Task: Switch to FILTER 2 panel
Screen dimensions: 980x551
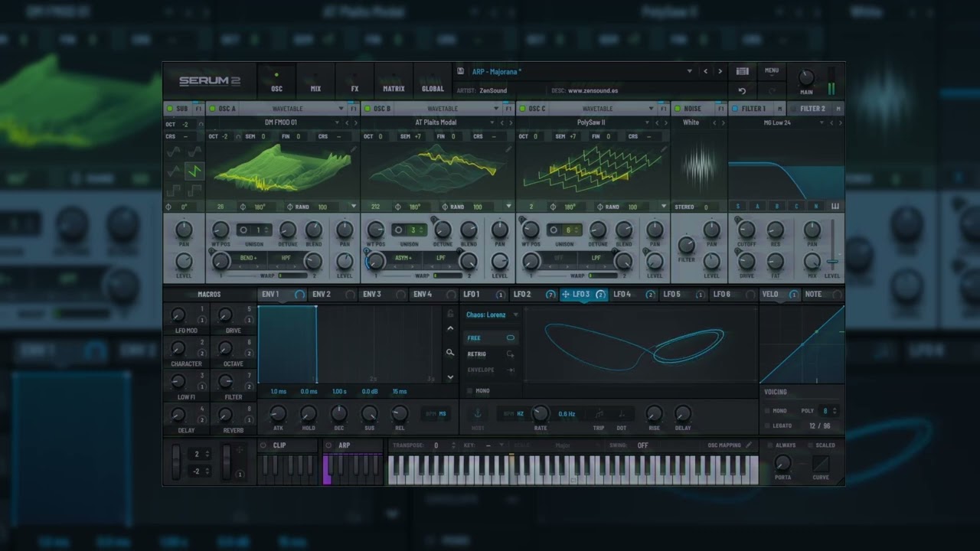Action: 812,109
